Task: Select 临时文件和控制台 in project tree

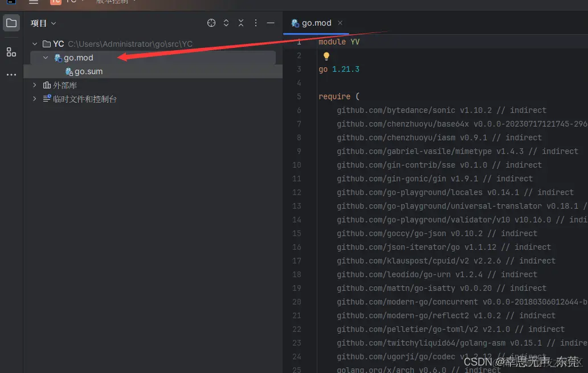Action: tap(85, 99)
